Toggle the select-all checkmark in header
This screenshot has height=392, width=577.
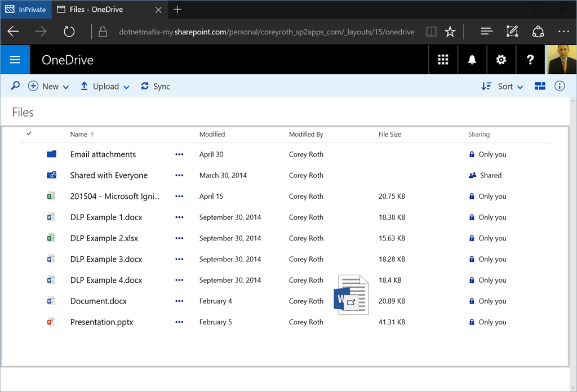click(x=29, y=133)
